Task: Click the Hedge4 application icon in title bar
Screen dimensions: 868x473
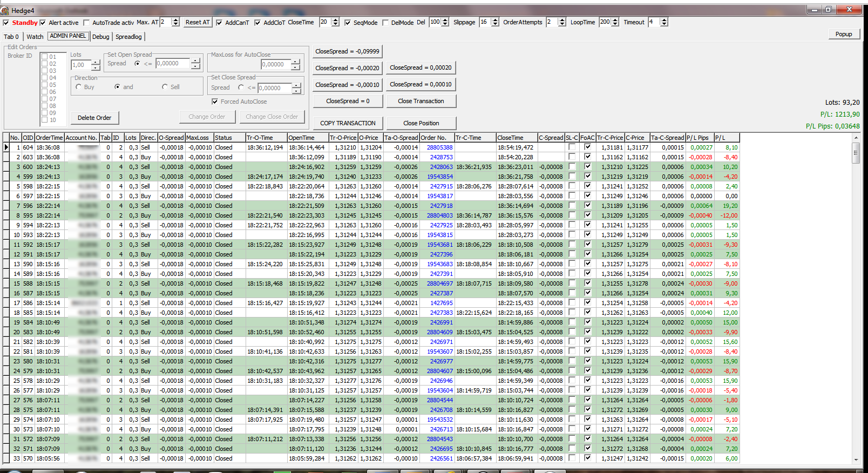Action: (x=5, y=10)
